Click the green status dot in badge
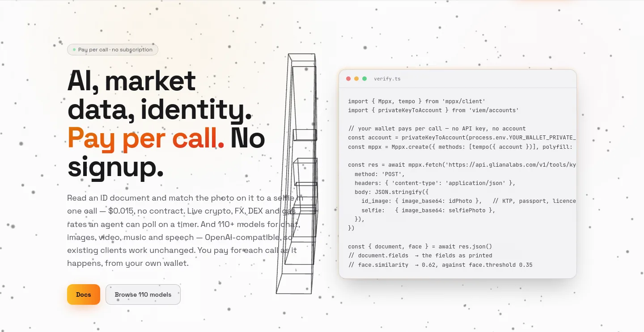 pyautogui.click(x=74, y=50)
